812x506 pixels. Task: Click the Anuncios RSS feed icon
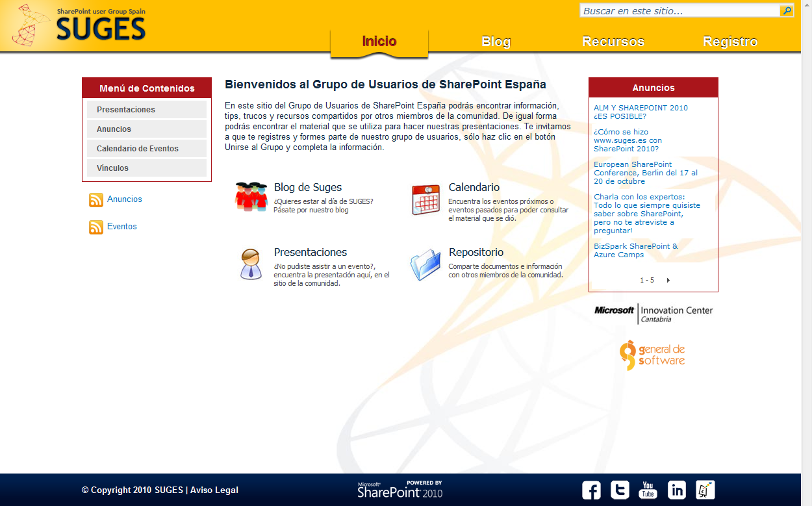click(x=96, y=200)
